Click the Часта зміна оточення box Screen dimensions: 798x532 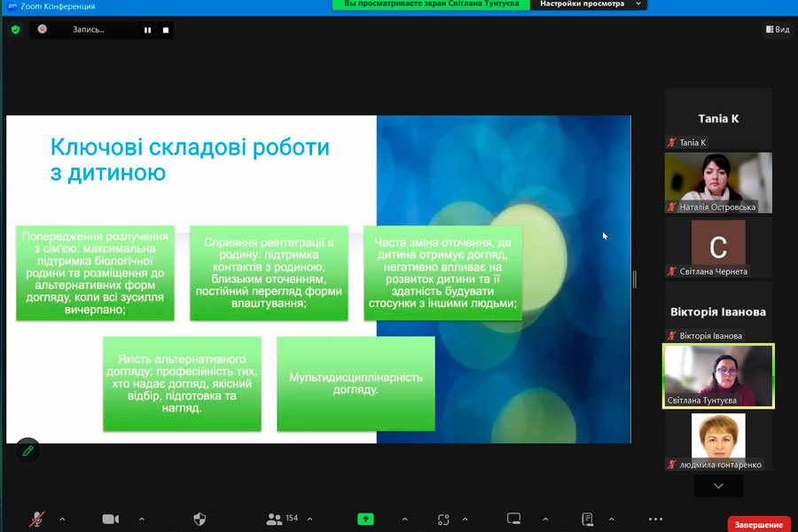(442, 273)
